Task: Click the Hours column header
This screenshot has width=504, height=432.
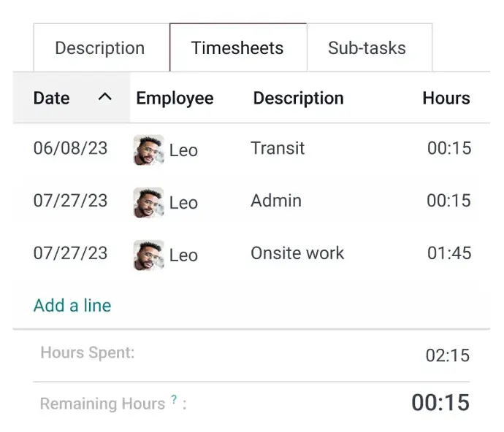Action: [446, 98]
